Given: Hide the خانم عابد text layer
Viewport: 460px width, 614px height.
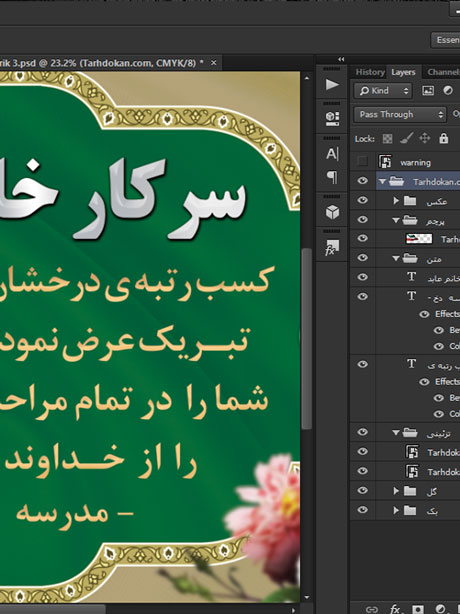Looking at the screenshot, I should coord(363,277).
